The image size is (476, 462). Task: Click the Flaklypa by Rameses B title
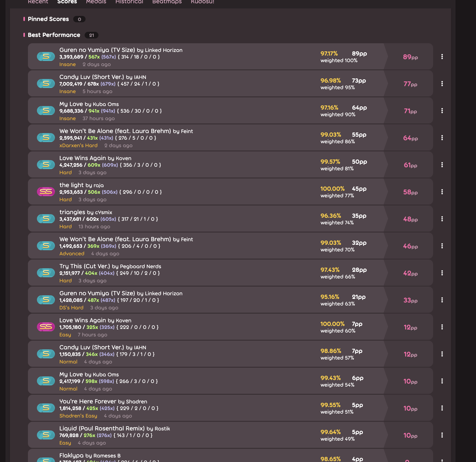click(90, 455)
